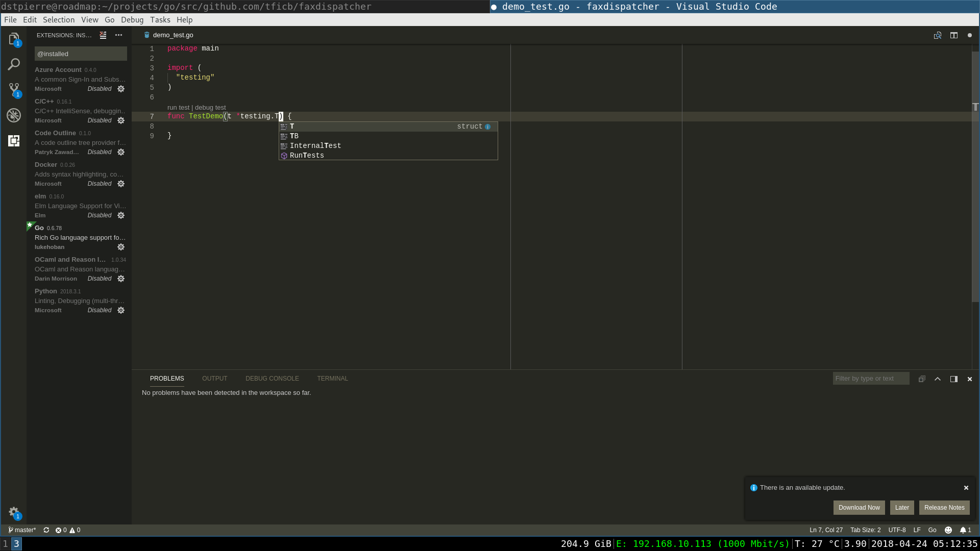Toggle maximize on the Problems panel
980x551 pixels.
938,379
